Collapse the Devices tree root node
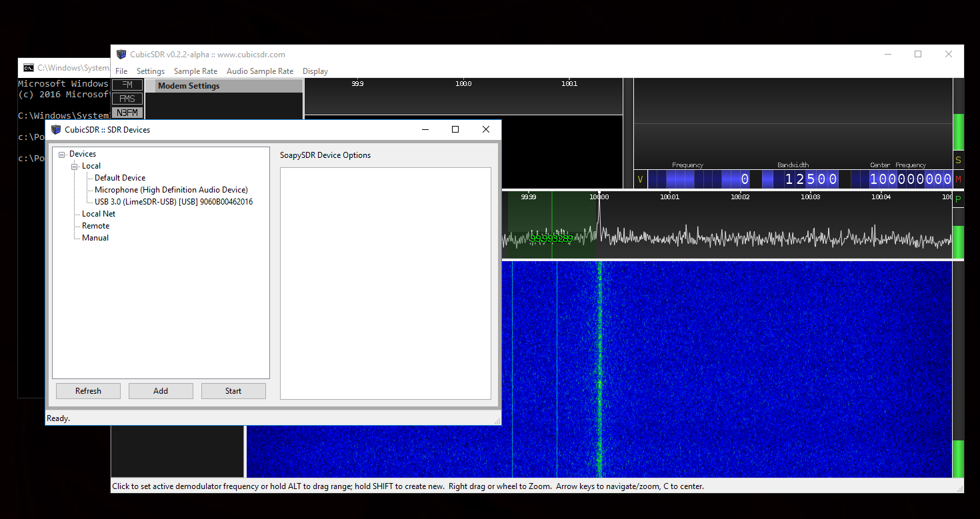The width and height of the screenshot is (980, 519). click(x=62, y=155)
